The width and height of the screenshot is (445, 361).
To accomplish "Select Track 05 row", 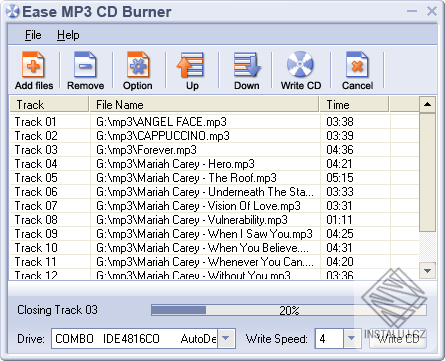I will coord(214,178).
